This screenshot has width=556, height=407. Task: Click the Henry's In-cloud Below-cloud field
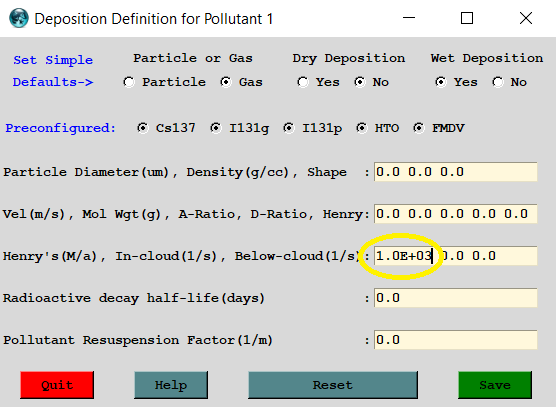click(456, 256)
